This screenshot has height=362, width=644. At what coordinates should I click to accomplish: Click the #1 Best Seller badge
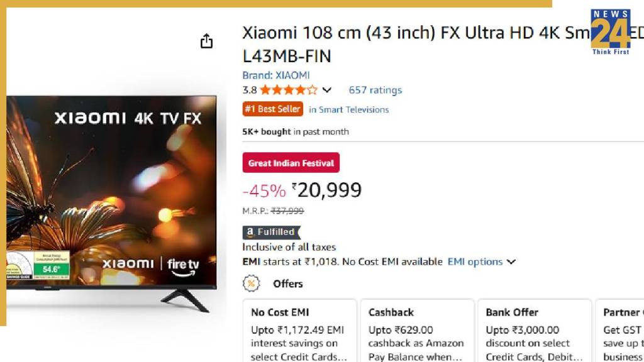[x=273, y=109]
